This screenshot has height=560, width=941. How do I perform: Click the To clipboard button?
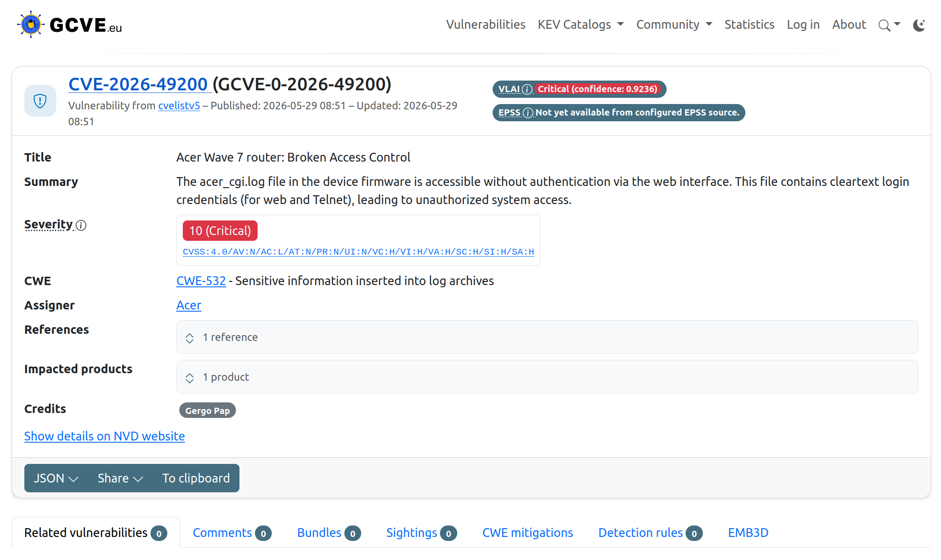tap(196, 478)
